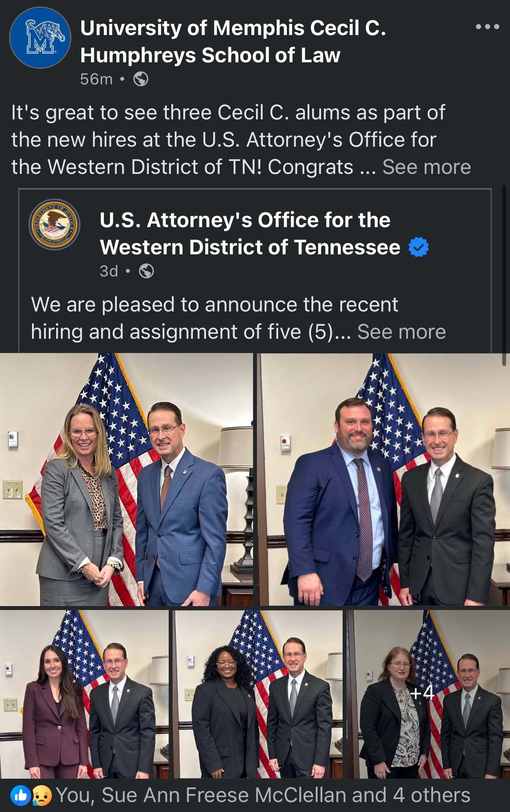510x812 pixels.
Task: Tap the globe privacy icon beside 56m
Action: pos(141,79)
